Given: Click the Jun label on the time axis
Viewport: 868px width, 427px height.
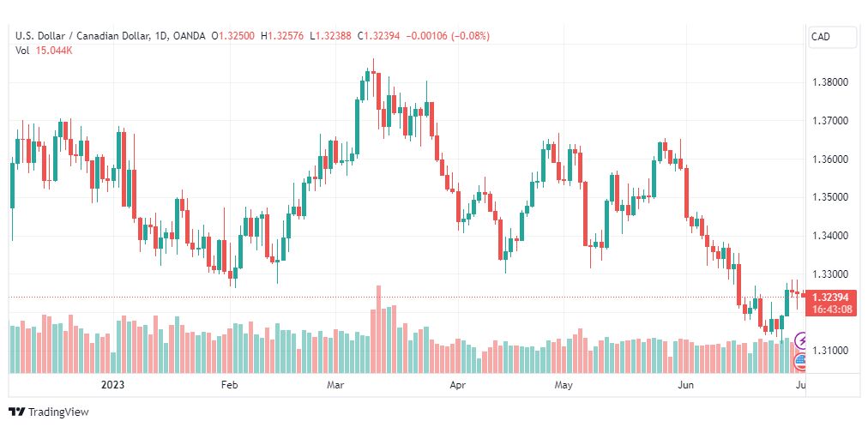Looking at the screenshot, I should click(x=686, y=384).
